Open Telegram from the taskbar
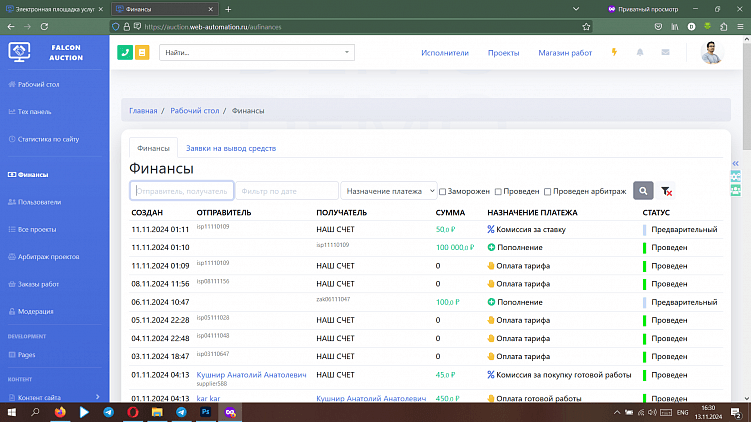Viewport: 751px width, 422px height. [x=108, y=411]
